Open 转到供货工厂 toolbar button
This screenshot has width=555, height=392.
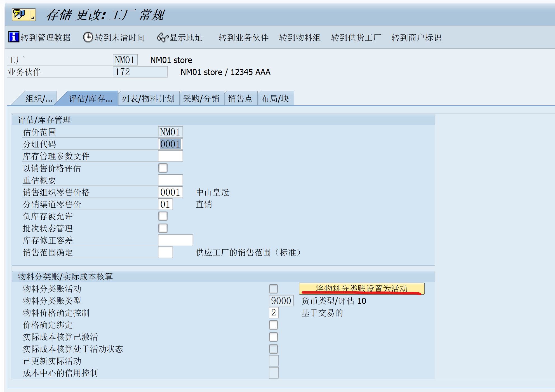tap(356, 37)
